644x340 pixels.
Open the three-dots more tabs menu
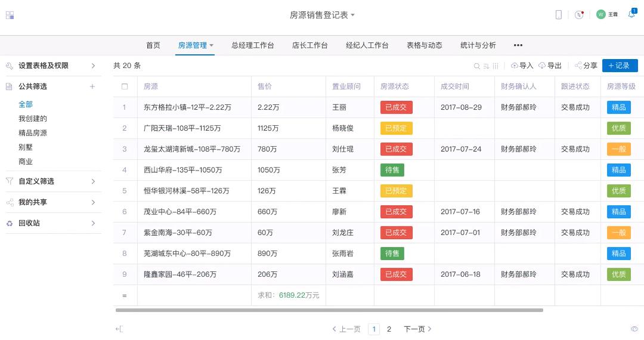point(518,45)
